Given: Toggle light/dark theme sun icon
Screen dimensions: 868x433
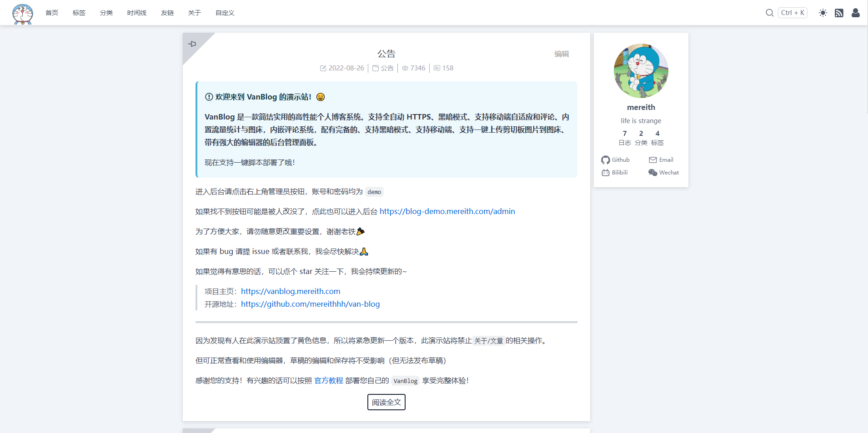Looking at the screenshot, I should [x=823, y=13].
